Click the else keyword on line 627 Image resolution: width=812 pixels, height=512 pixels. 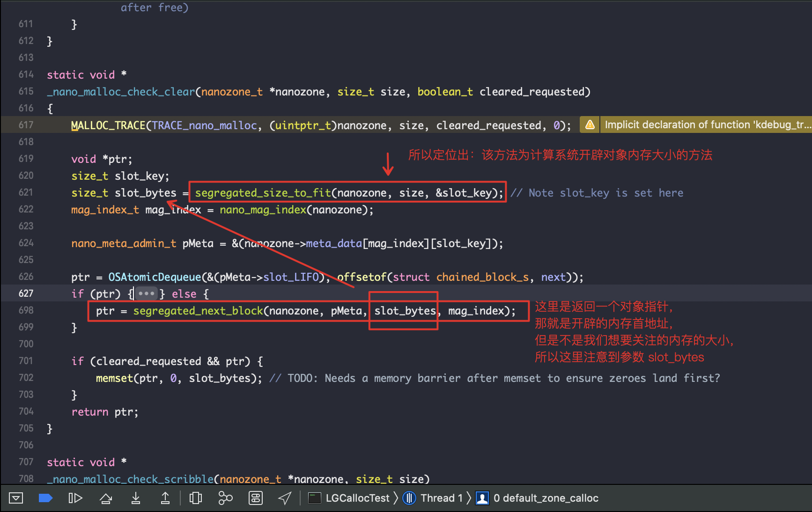coord(184,294)
